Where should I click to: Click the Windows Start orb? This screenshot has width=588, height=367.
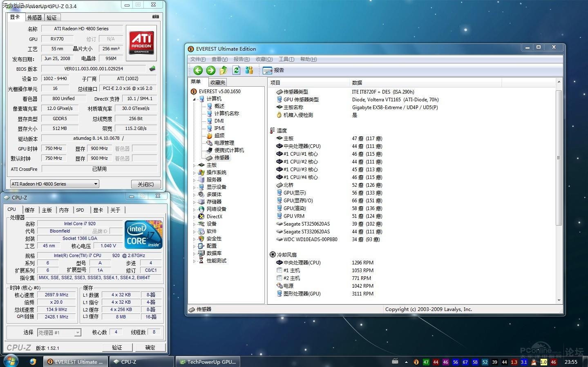click(x=11, y=361)
